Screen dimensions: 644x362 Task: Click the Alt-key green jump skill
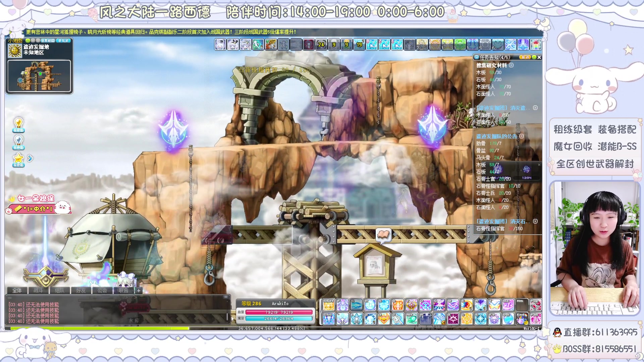[412, 319]
